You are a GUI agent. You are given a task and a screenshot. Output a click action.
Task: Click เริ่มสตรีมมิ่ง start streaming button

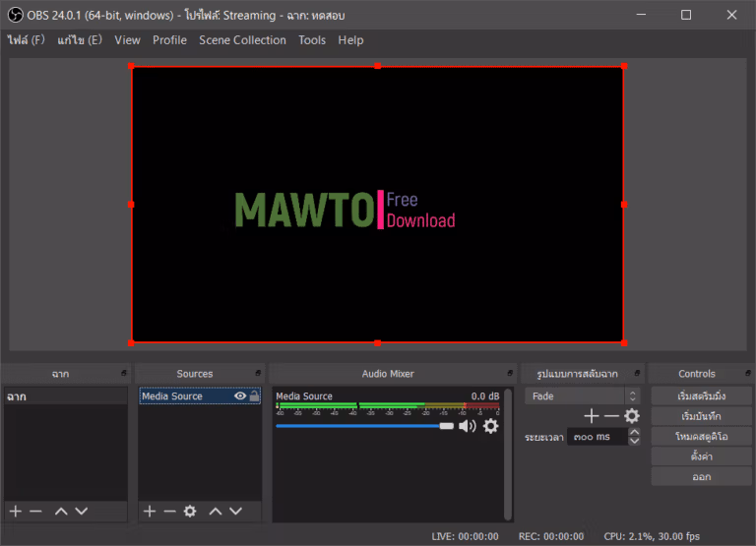(701, 395)
